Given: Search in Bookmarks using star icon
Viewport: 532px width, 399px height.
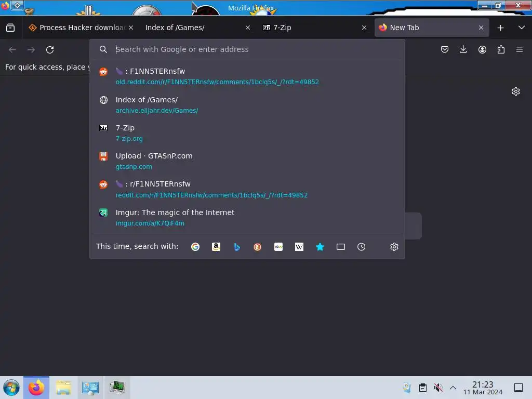Looking at the screenshot, I should pyautogui.click(x=320, y=247).
